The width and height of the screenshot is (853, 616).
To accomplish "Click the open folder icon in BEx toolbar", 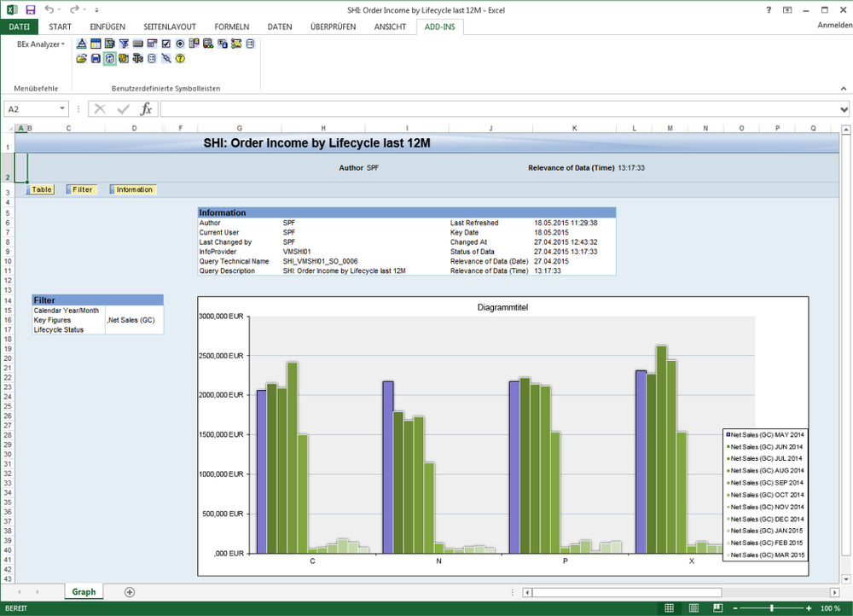I will point(82,59).
